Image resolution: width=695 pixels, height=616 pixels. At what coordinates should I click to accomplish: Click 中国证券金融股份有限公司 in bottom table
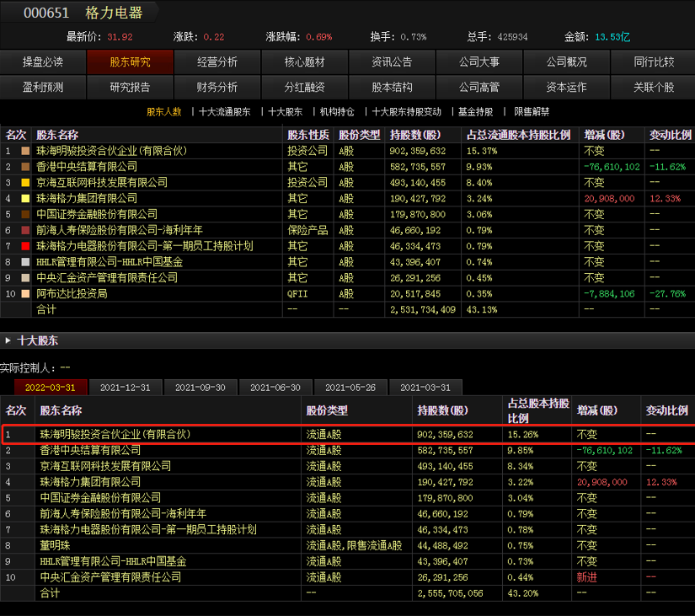[x=100, y=498]
